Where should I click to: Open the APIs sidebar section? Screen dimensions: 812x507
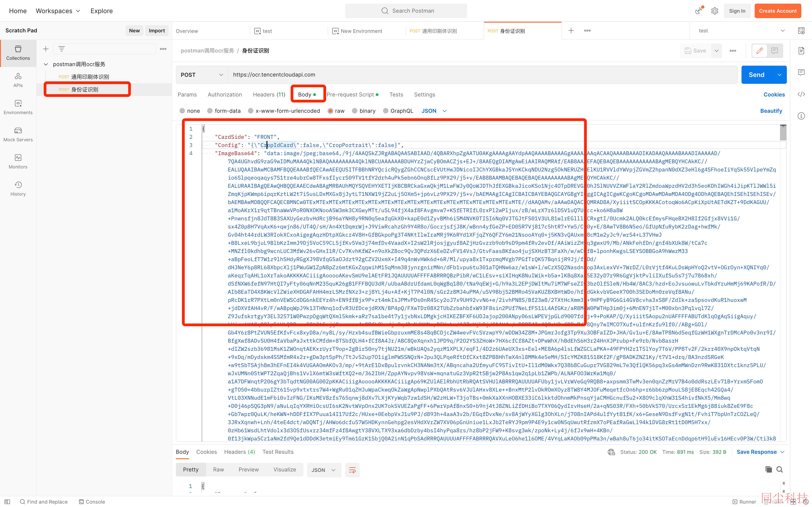pos(18,80)
